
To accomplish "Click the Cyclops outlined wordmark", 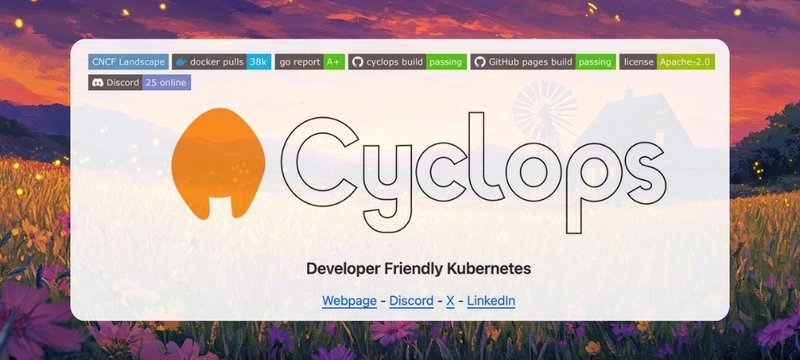I will pos(473,172).
